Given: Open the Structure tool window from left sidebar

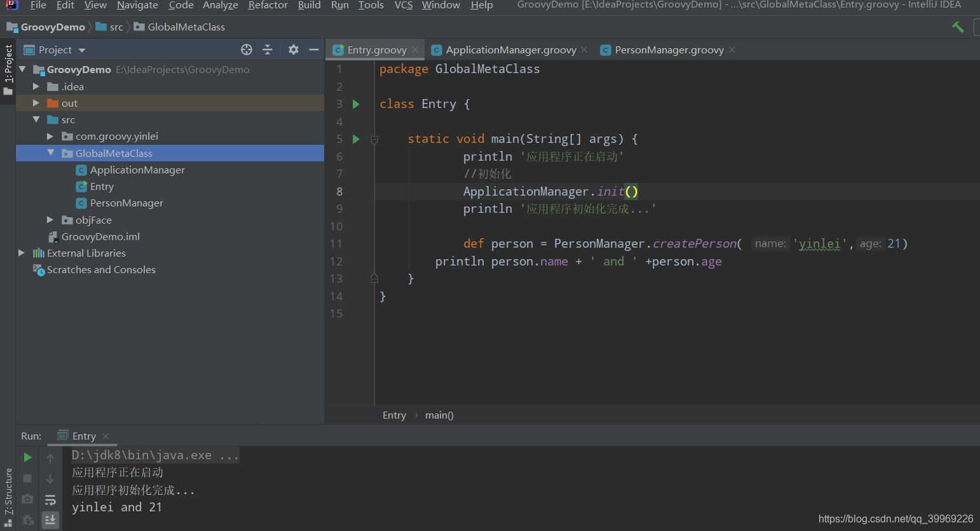Looking at the screenshot, I should pyautogui.click(x=8, y=489).
